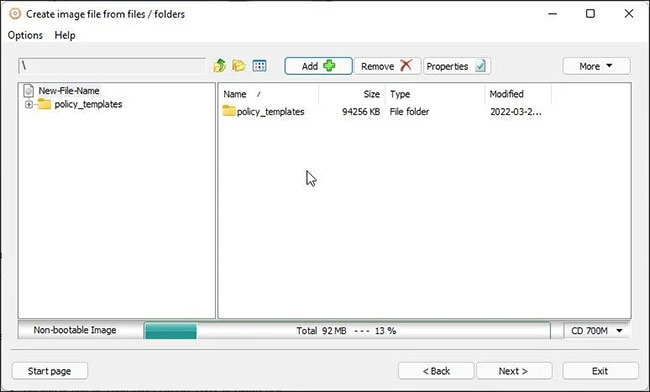The image size is (650, 392).
Task: Close the Create image file window
Action: tap(629, 14)
